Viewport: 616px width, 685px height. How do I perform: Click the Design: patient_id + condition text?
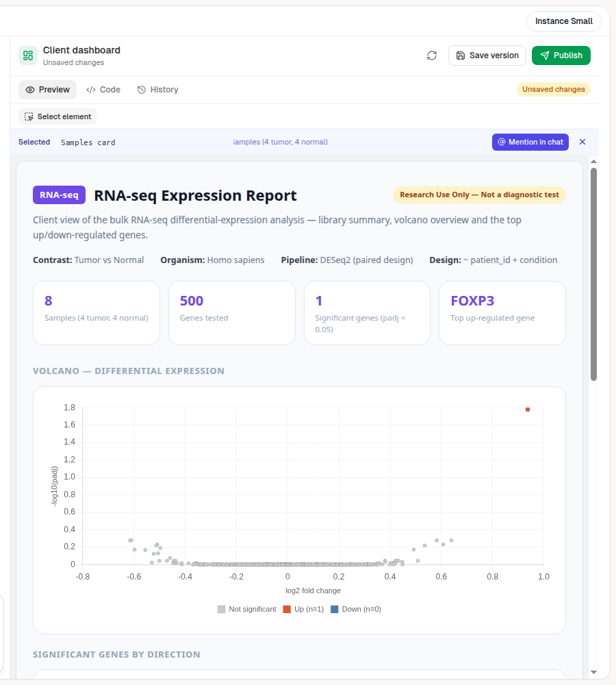coord(493,260)
